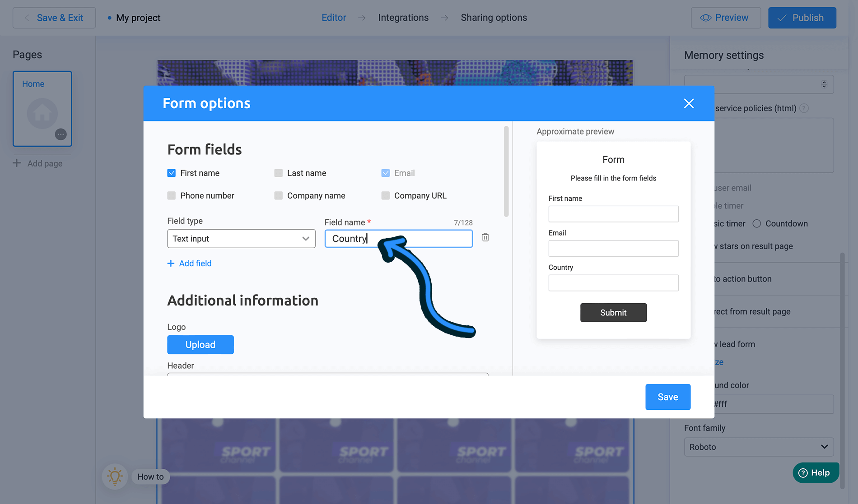Click the form options dialog scrollbar
Image resolution: width=858 pixels, height=504 pixels.
506,171
